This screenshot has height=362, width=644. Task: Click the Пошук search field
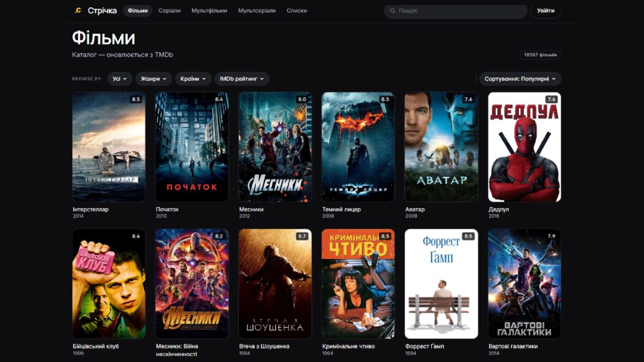[455, 11]
